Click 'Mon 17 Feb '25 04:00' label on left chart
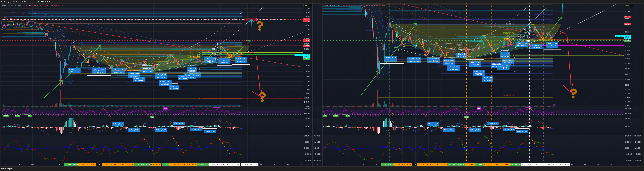The width and height of the screenshot is (644, 171). point(250,165)
